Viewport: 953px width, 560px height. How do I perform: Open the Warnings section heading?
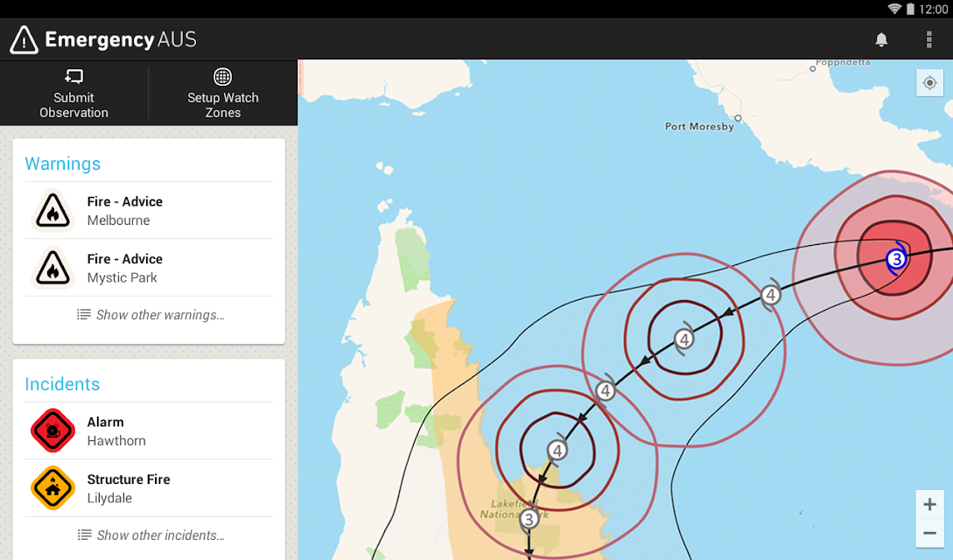[x=63, y=164]
